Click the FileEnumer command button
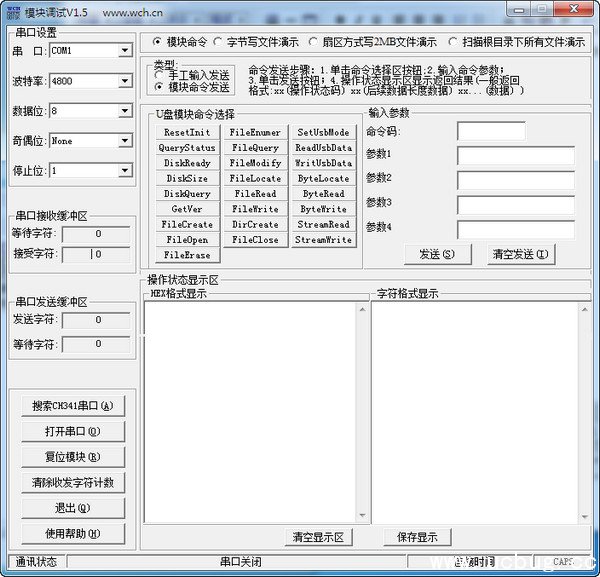This screenshot has width=600, height=577. click(x=255, y=132)
